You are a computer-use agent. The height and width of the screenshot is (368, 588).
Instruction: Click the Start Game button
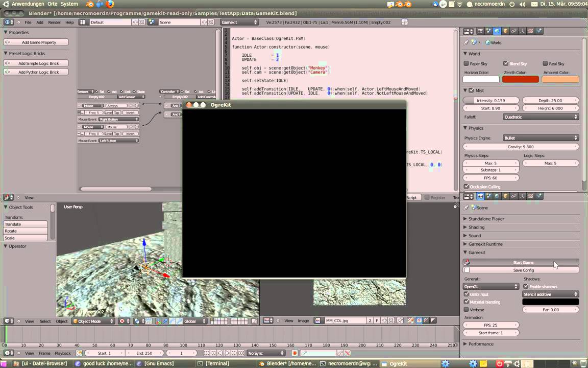tap(521, 263)
